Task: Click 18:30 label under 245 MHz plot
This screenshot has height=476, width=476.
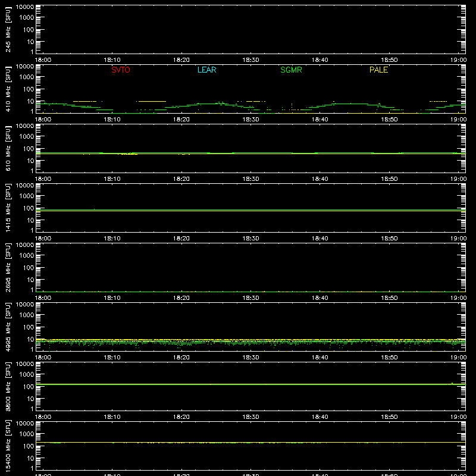Action: 250,60
